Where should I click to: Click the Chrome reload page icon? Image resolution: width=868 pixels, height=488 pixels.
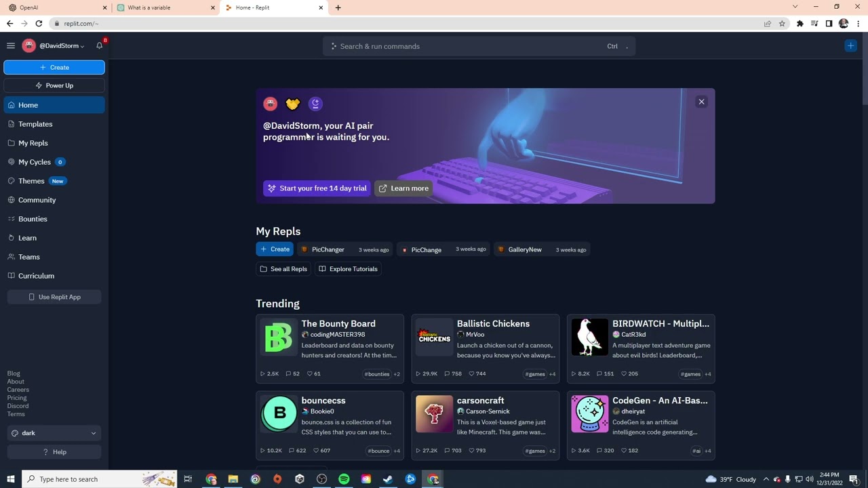pos(39,24)
